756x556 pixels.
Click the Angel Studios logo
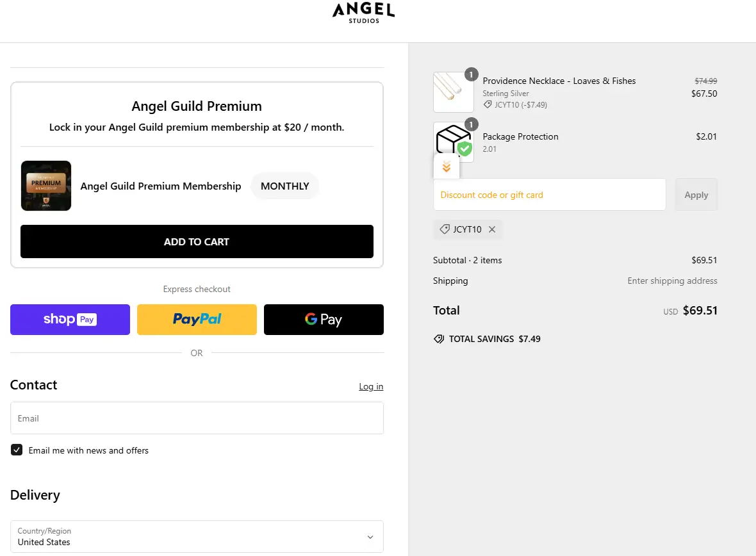pos(363,13)
